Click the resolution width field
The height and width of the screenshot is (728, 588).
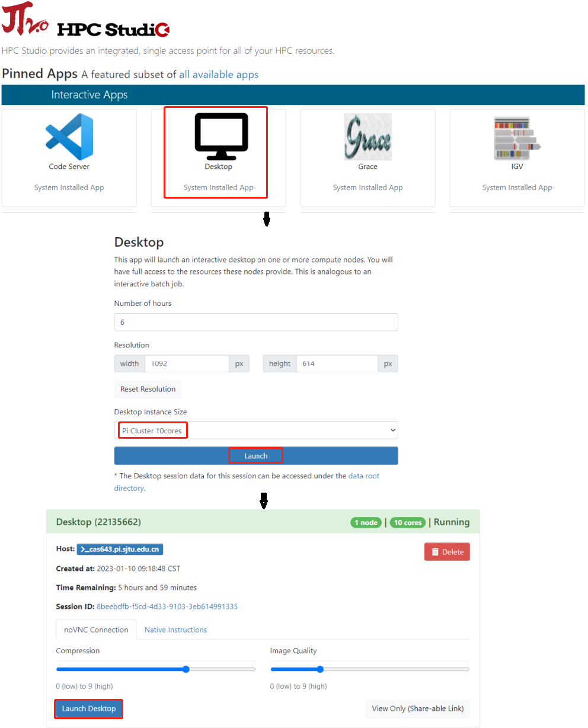point(187,363)
